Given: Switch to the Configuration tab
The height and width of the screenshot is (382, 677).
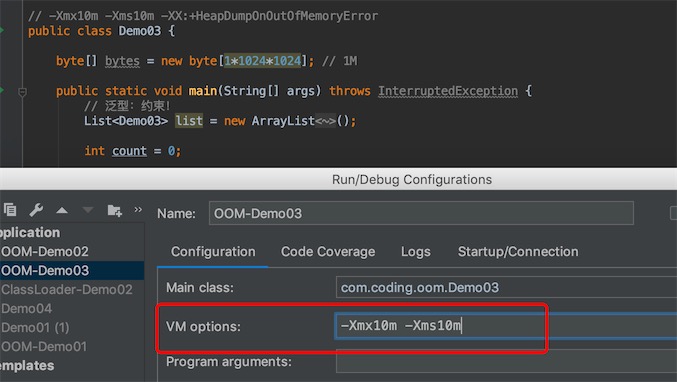Looking at the screenshot, I should tap(213, 252).
